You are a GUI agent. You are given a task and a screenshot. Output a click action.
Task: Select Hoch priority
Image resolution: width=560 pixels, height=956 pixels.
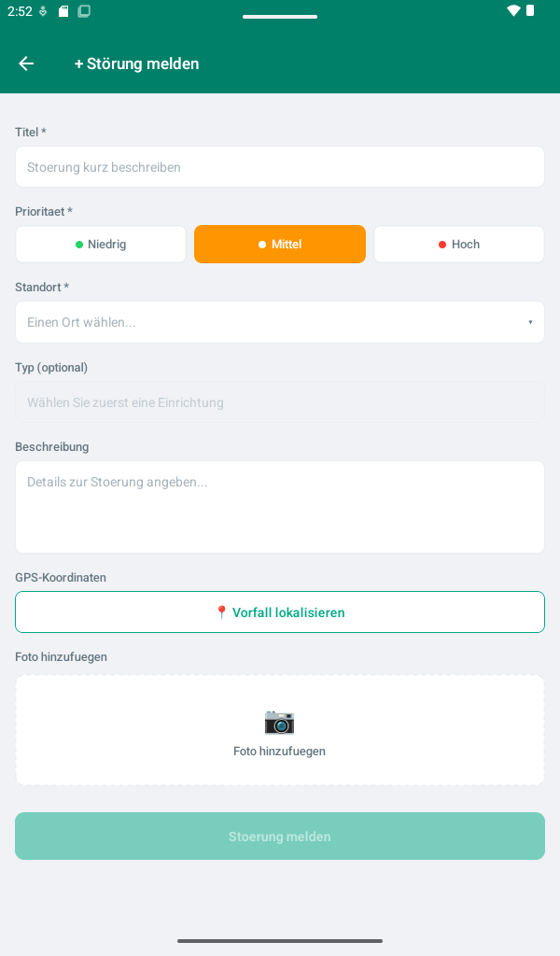click(459, 245)
